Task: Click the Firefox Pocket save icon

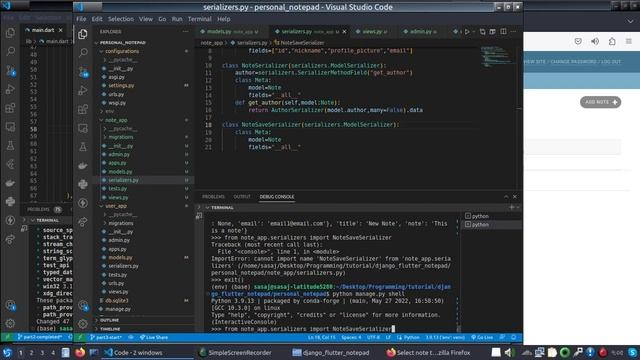Action: click(578, 41)
